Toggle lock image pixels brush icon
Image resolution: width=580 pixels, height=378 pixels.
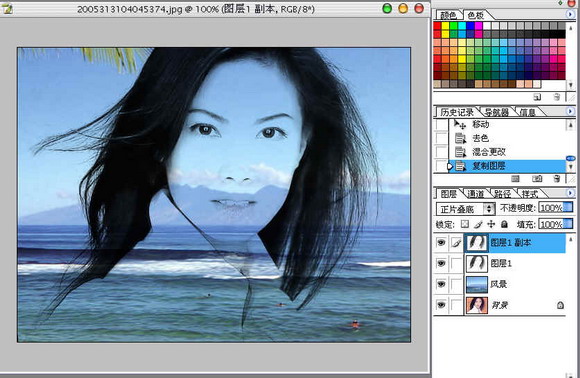coord(478,225)
